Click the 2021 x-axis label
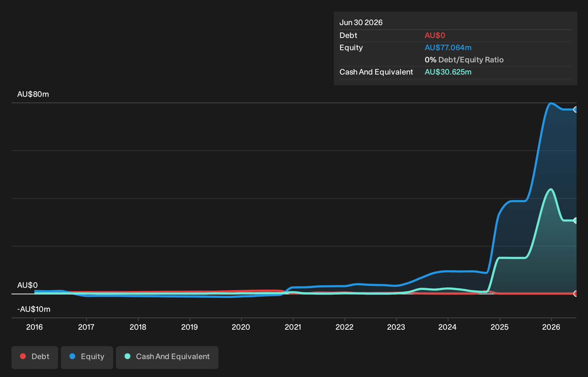Screen dimensions: 588x377 293,327
